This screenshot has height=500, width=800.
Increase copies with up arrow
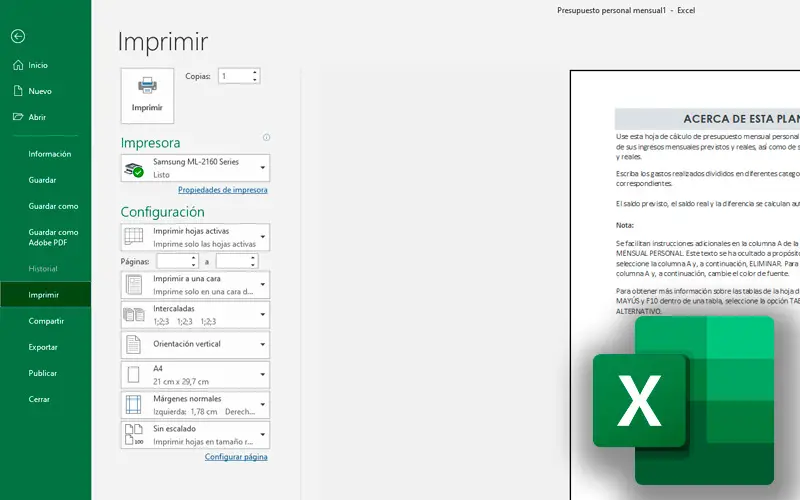(x=255, y=72)
